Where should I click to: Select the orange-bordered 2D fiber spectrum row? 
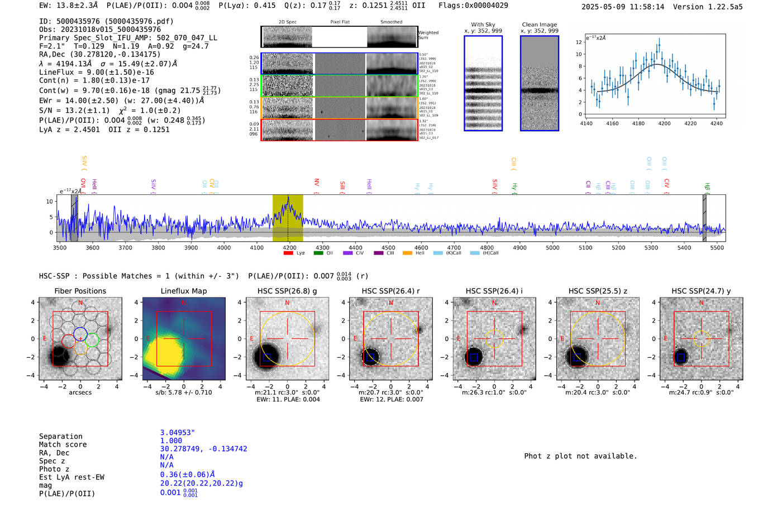[340, 108]
